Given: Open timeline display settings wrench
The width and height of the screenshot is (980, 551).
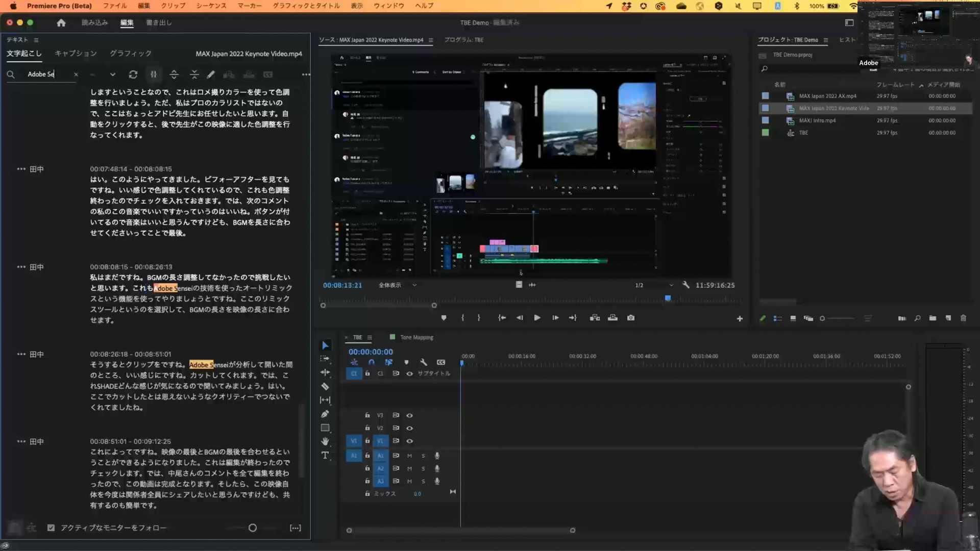Looking at the screenshot, I should point(424,362).
